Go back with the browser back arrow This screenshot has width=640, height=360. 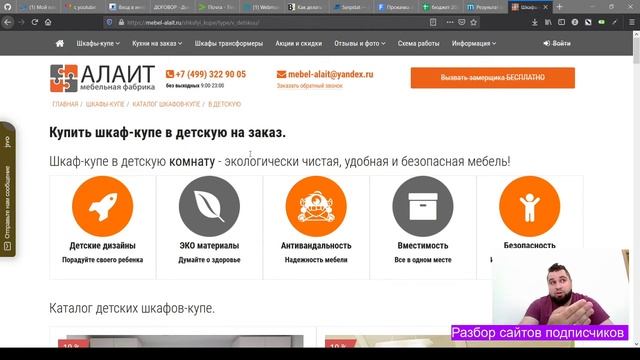tap(8, 22)
